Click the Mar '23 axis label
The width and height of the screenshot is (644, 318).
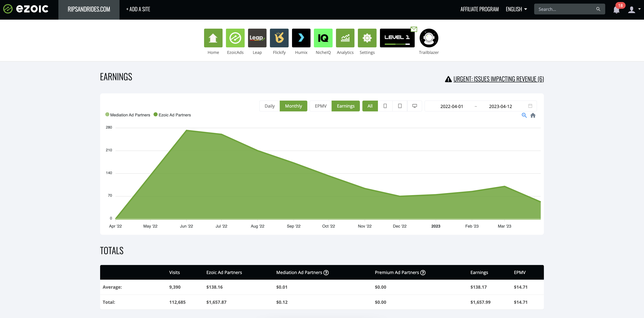point(504,226)
